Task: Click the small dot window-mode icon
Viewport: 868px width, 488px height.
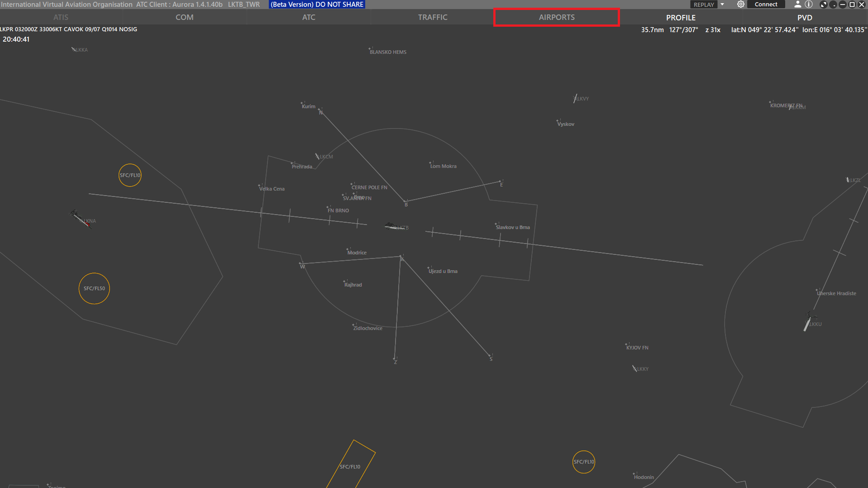Action: coord(833,5)
